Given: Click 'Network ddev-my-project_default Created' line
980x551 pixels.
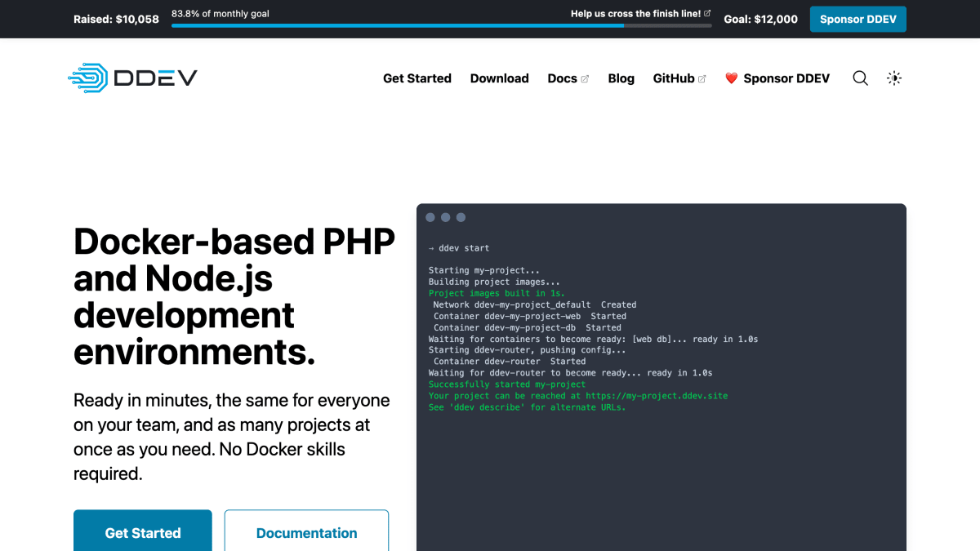Looking at the screenshot, I should [x=535, y=304].
